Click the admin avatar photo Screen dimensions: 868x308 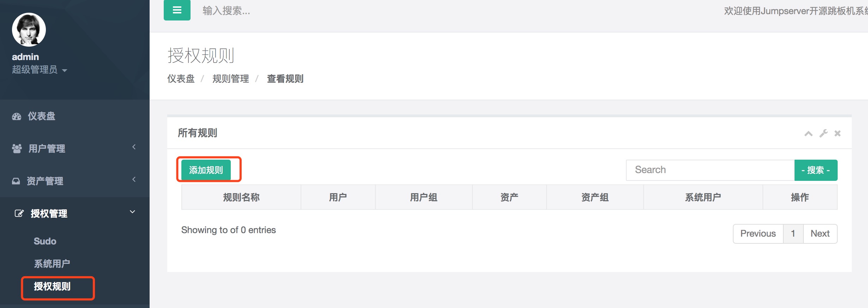pos(29,30)
